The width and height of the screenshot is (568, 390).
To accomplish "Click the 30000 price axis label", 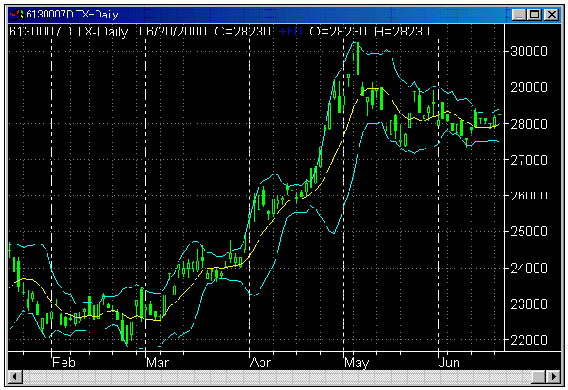I will pyautogui.click(x=529, y=51).
